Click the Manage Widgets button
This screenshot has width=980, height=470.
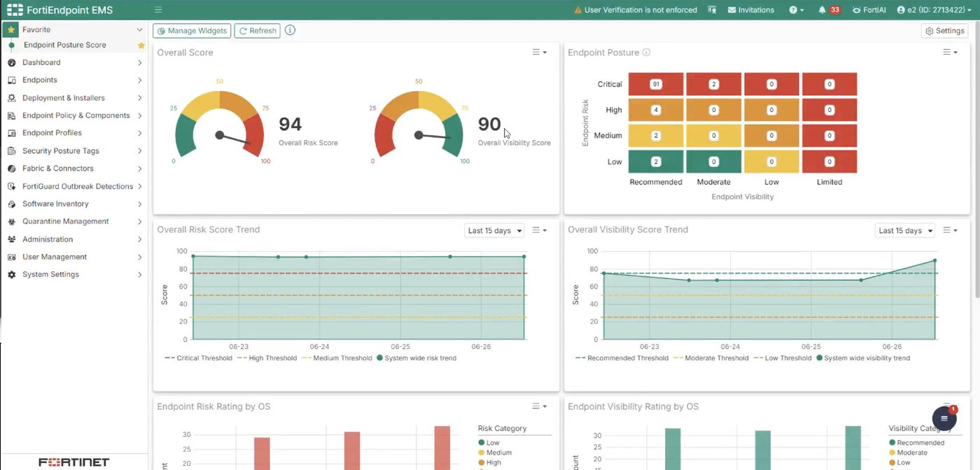click(x=192, y=31)
